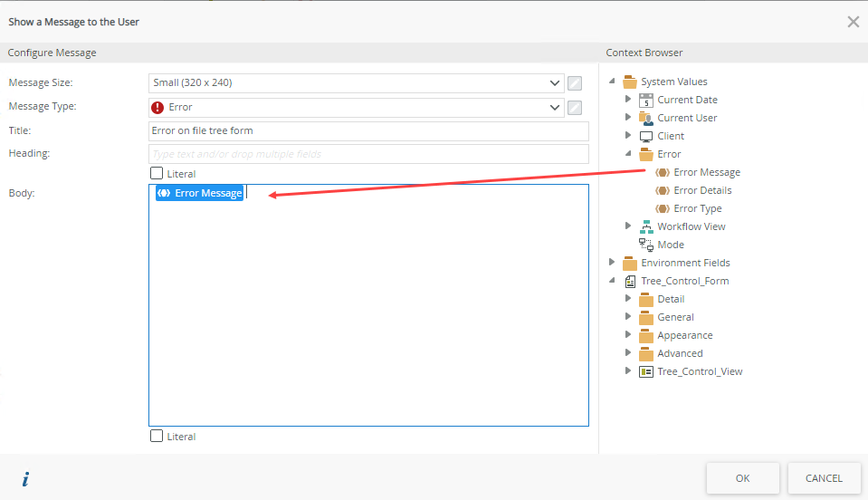Open the Message Type dropdown

[357, 108]
